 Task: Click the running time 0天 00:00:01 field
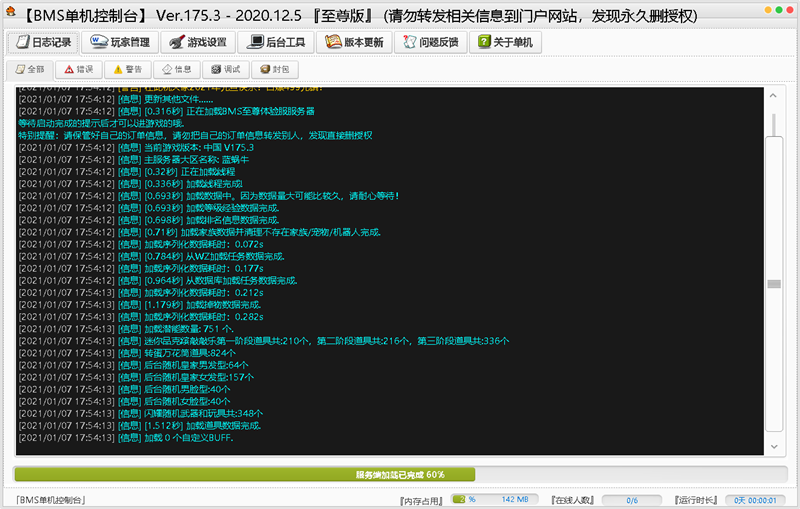click(x=755, y=500)
